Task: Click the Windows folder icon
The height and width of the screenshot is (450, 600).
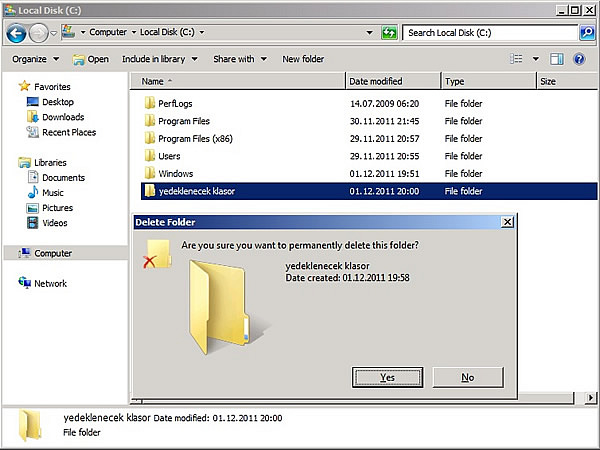Action: (150, 173)
